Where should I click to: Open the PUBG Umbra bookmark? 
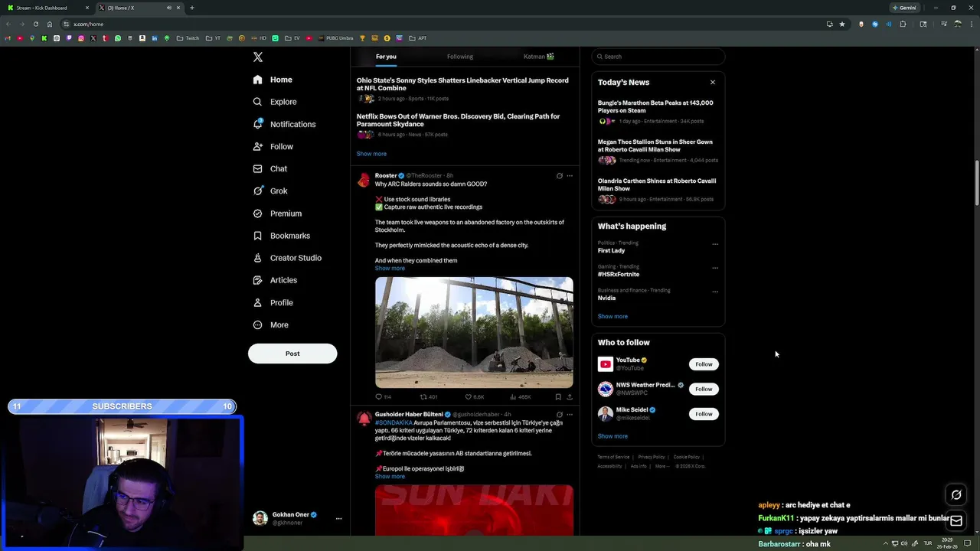(x=335, y=38)
